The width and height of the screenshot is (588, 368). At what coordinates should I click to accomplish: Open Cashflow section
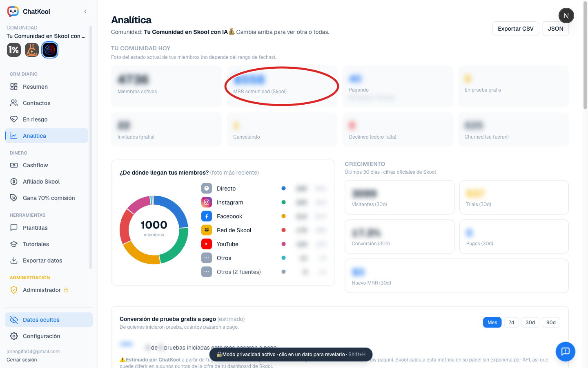tap(47, 165)
